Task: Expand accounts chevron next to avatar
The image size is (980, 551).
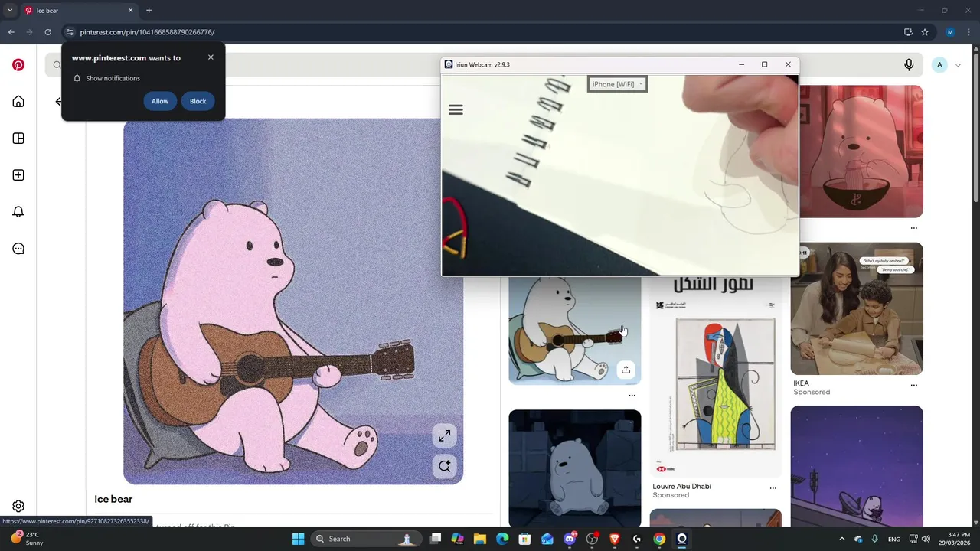Action: (x=958, y=65)
